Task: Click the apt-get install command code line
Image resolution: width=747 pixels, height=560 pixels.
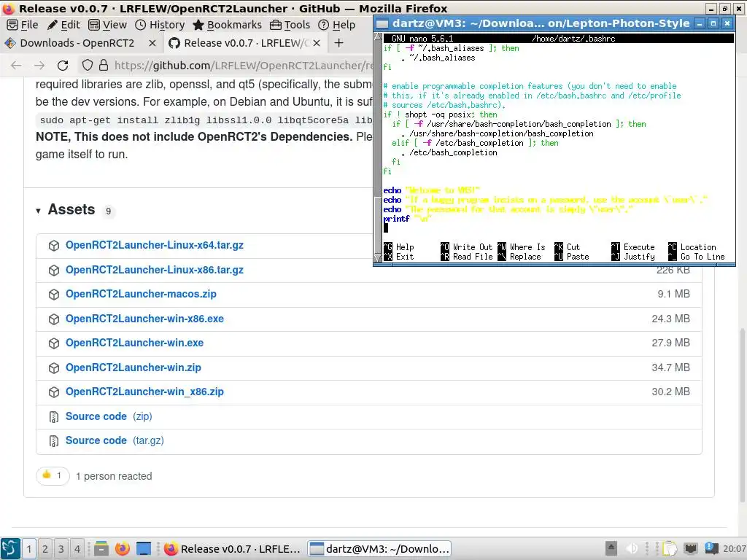Action: 206,120
